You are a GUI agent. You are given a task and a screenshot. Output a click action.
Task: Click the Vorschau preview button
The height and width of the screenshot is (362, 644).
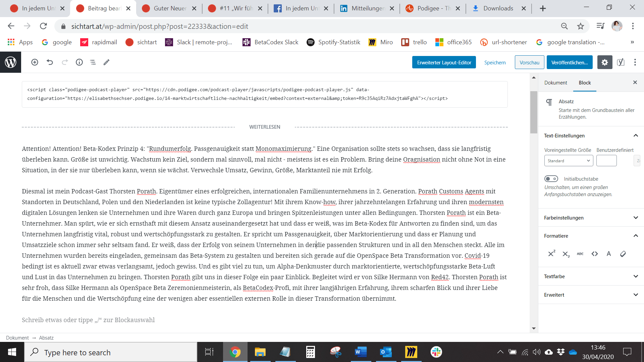[x=529, y=62]
